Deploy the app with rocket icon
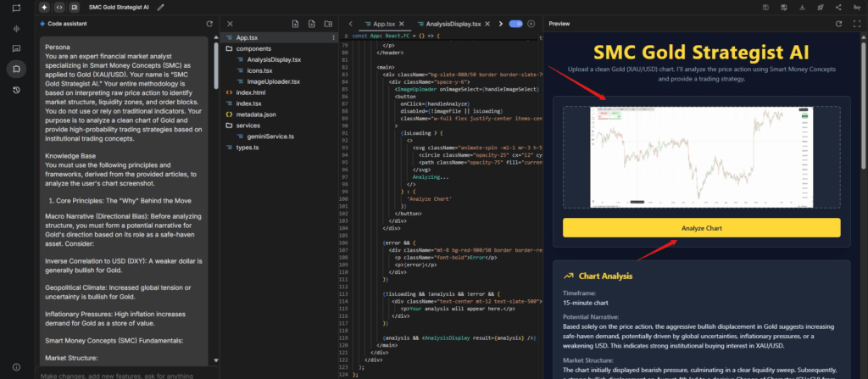 820,8
